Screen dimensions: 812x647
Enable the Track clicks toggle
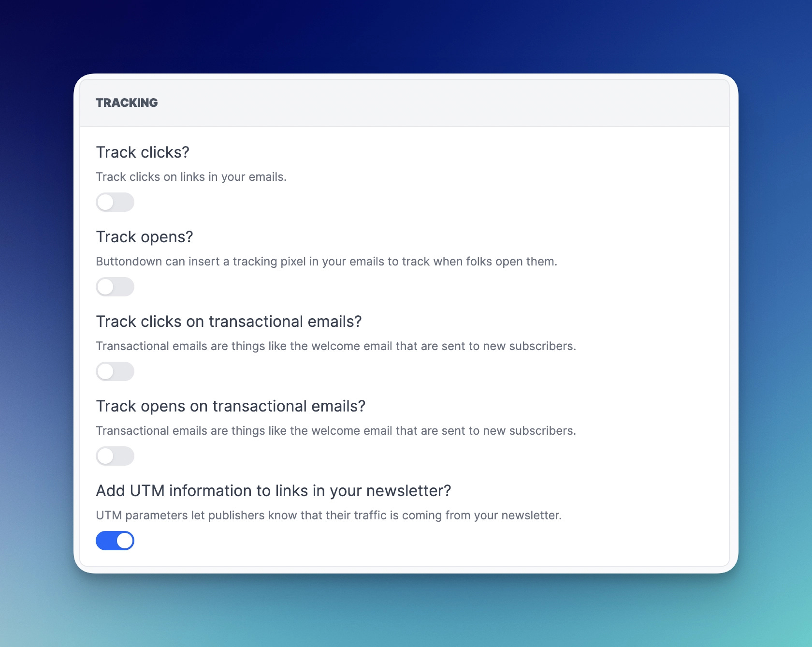click(x=115, y=202)
